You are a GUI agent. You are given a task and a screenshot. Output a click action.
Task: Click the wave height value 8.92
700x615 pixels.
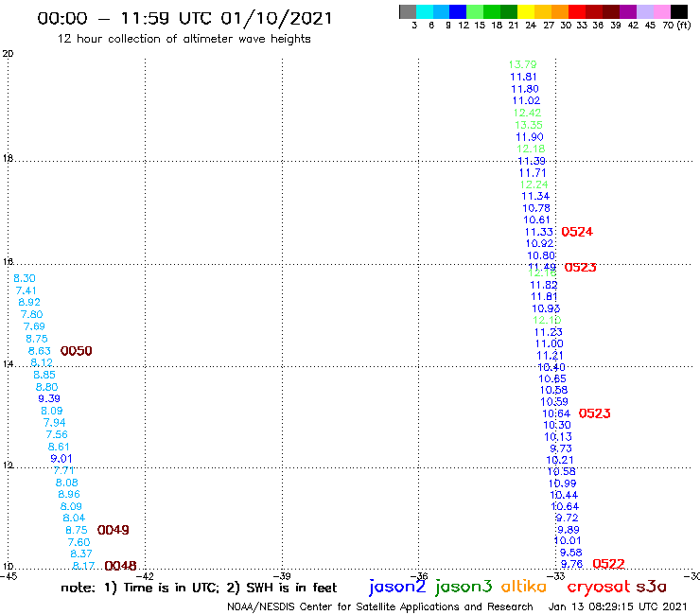pyautogui.click(x=29, y=303)
